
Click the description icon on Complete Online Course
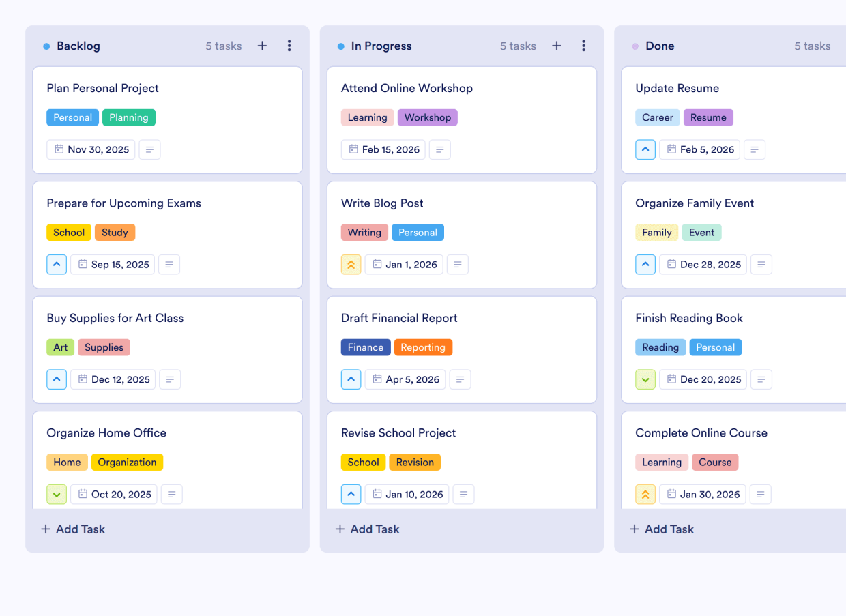(x=760, y=494)
